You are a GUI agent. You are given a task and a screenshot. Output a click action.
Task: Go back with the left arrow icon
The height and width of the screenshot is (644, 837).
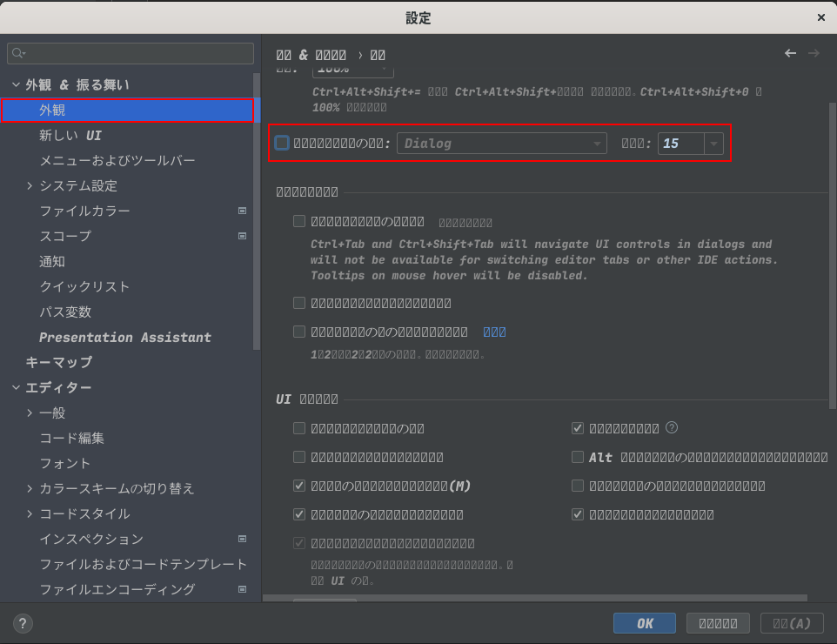(x=791, y=53)
